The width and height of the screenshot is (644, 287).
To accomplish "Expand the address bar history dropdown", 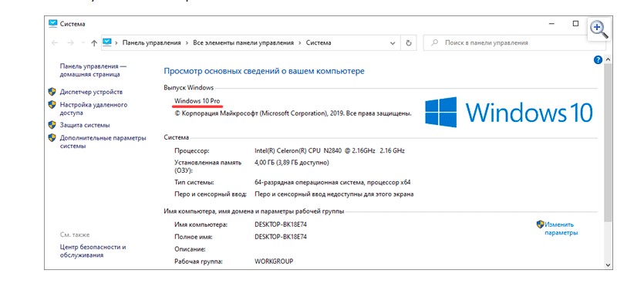I will pyautogui.click(x=393, y=42).
